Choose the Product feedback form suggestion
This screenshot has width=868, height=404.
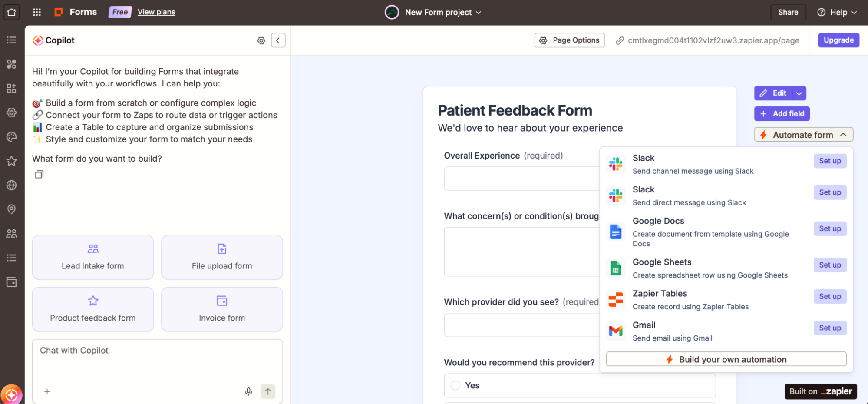[x=93, y=309]
